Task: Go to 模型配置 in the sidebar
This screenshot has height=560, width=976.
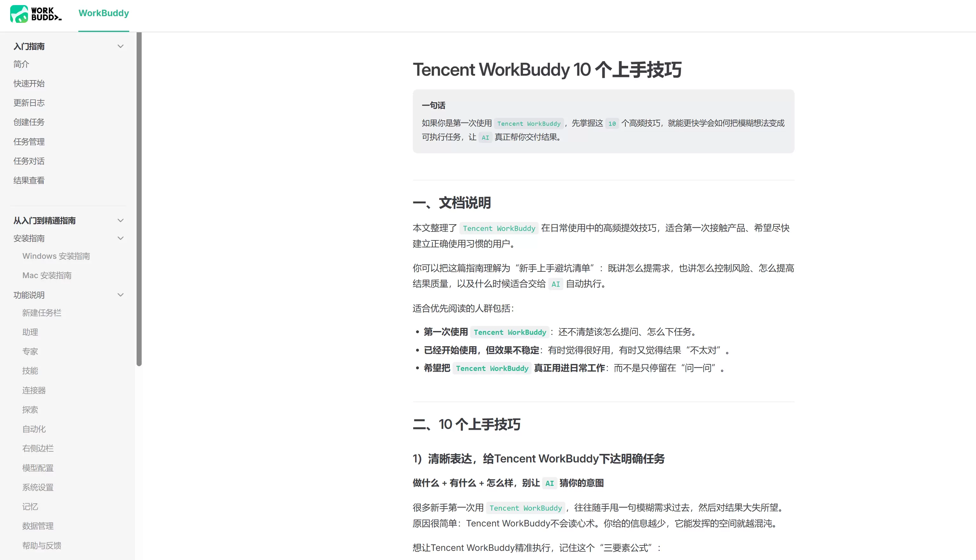Action: [38, 468]
